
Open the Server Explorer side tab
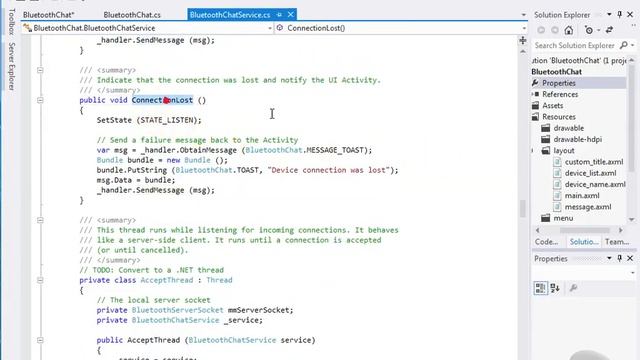click(12, 66)
